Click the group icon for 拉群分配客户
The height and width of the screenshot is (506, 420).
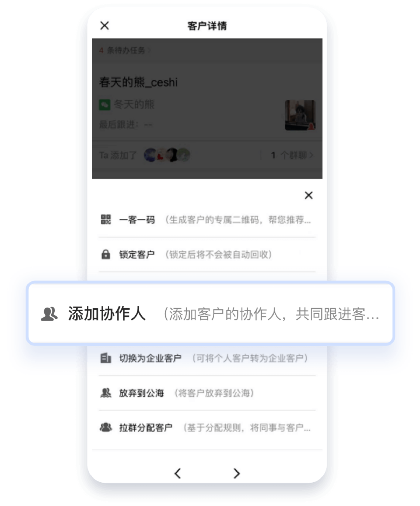click(x=106, y=427)
